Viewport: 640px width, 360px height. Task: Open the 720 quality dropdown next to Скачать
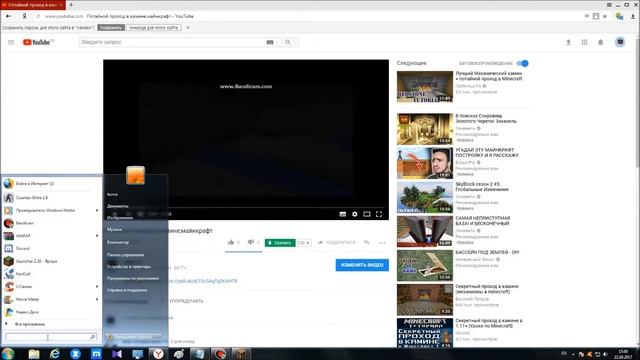[303, 243]
